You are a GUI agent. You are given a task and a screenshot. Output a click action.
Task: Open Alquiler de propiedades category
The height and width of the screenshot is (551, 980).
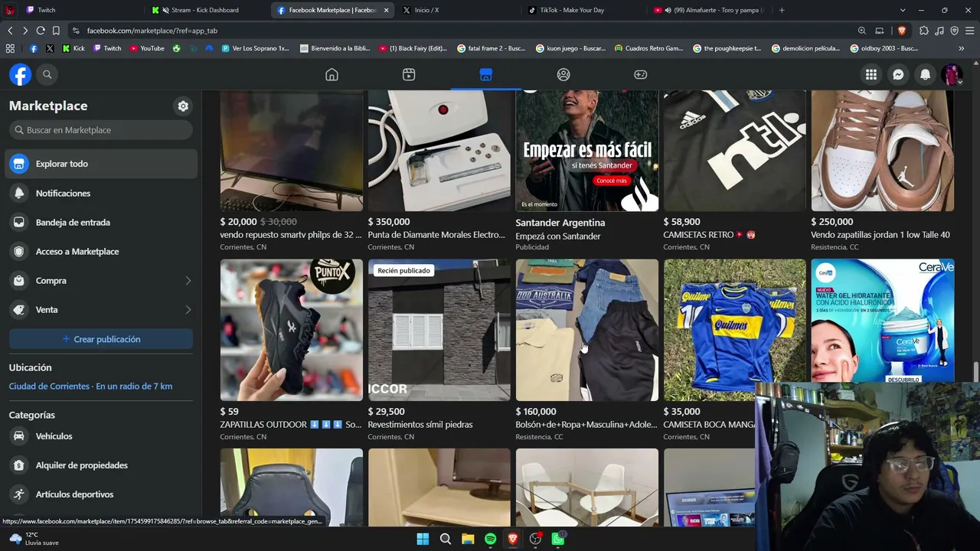tap(101, 465)
